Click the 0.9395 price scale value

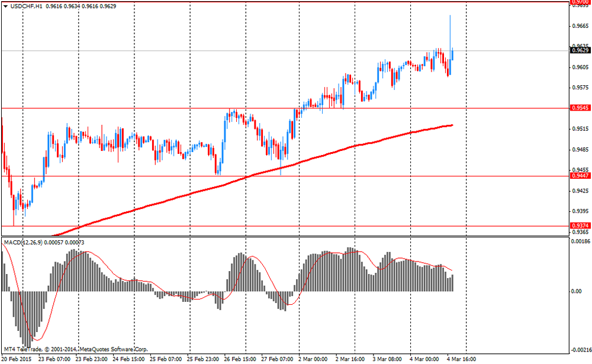click(x=580, y=211)
